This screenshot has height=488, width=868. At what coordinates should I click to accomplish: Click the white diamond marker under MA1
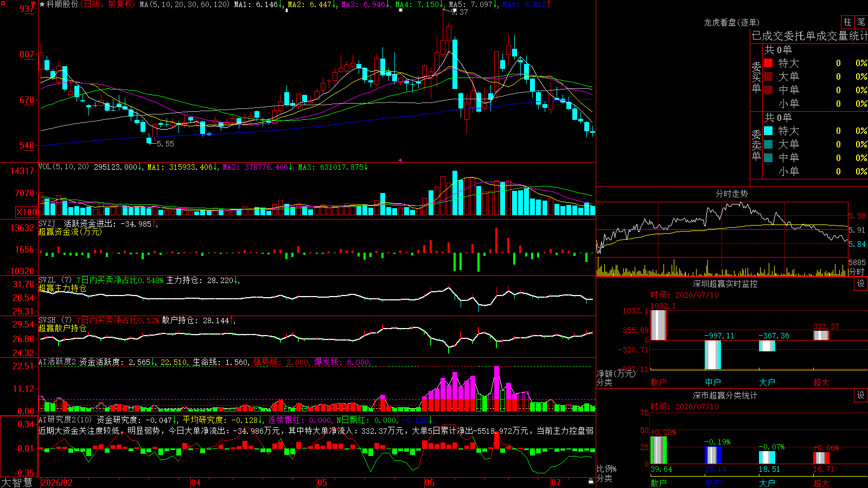pyautogui.click(x=287, y=10)
